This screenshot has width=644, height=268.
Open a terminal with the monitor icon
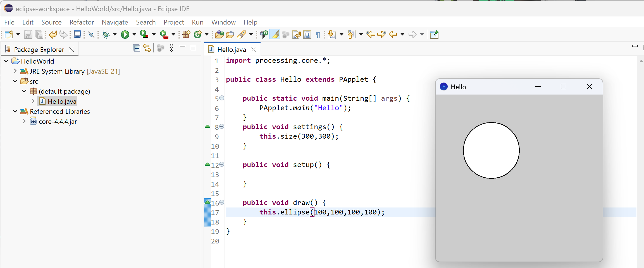pyautogui.click(x=77, y=34)
